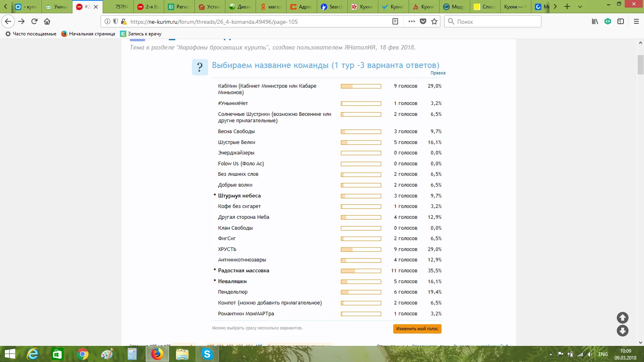Reload the current forum page

click(34, 21)
